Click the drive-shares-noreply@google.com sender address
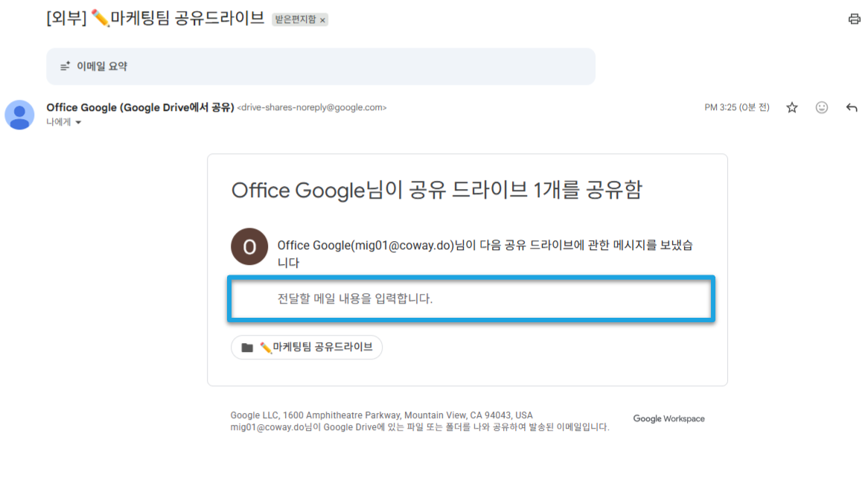Image resolution: width=868 pixels, height=480 pixels. click(312, 107)
